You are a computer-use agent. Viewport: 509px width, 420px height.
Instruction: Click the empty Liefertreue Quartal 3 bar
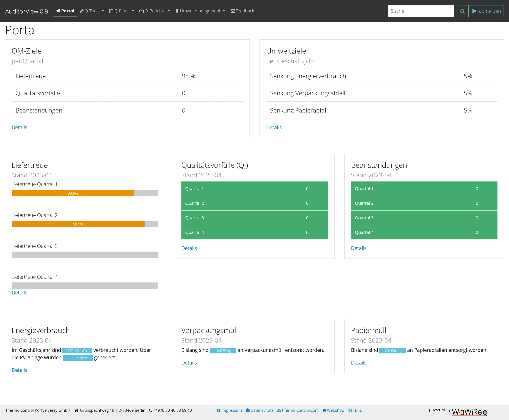pyautogui.click(x=85, y=255)
